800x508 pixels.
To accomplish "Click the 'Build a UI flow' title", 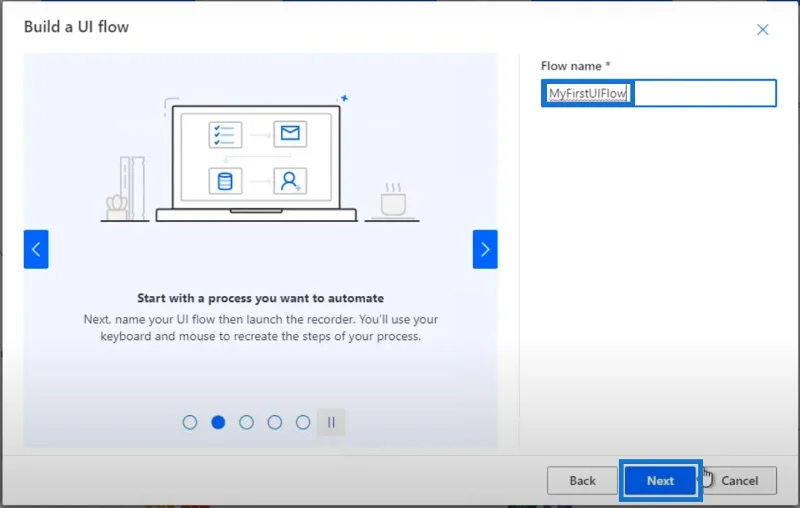I will tap(77, 27).
